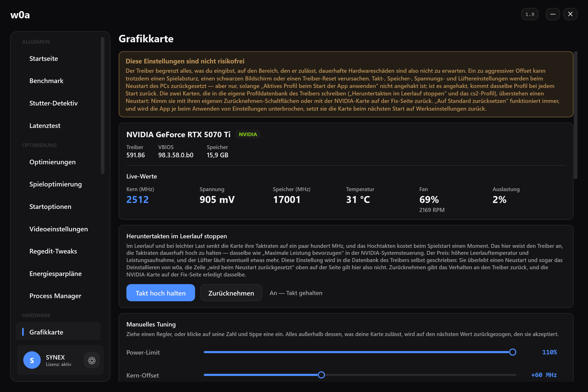Click the Zurücknehmen button
The height and width of the screenshot is (392, 588).
pos(231,293)
